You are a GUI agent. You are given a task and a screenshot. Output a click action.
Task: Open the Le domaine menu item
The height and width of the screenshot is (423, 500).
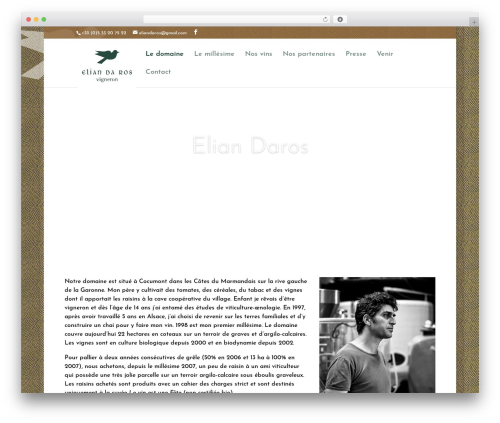coord(164,54)
